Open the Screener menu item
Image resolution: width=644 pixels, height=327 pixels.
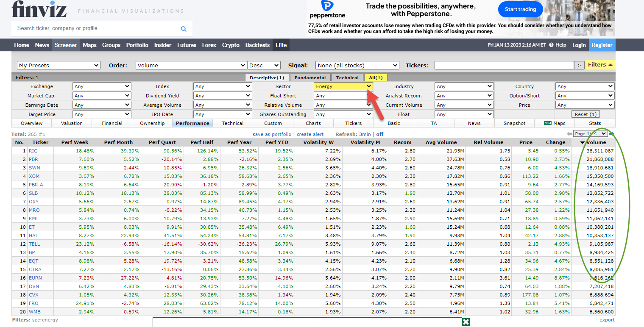pos(66,45)
